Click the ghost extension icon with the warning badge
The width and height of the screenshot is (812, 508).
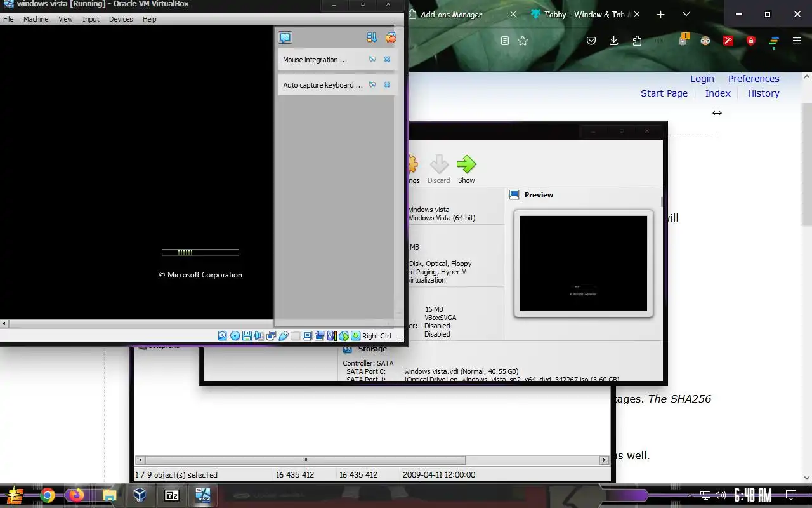(x=683, y=40)
